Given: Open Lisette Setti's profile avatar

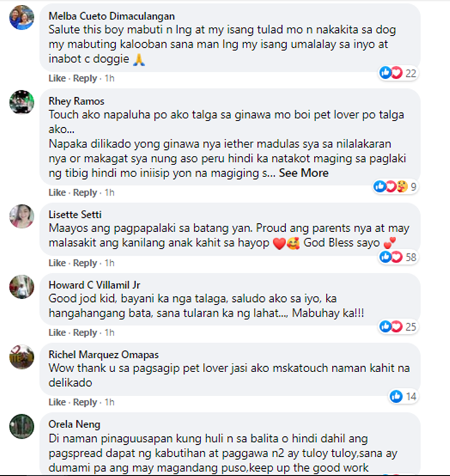Looking at the screenshot, I should click(22, 216).
